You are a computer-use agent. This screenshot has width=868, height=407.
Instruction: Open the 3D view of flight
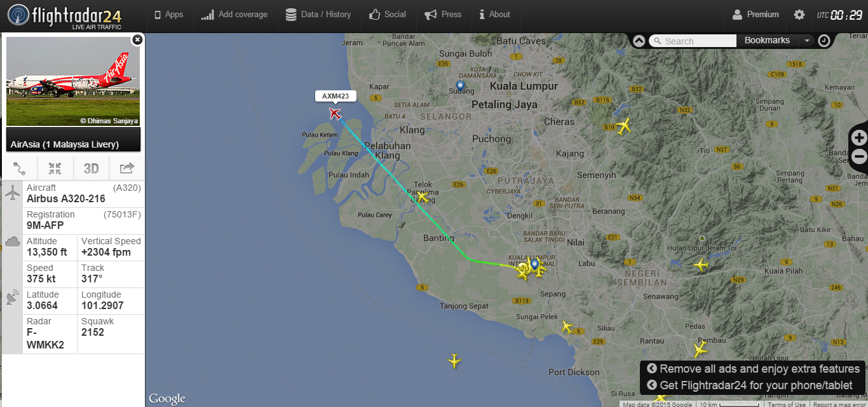[x=92, y=169]
